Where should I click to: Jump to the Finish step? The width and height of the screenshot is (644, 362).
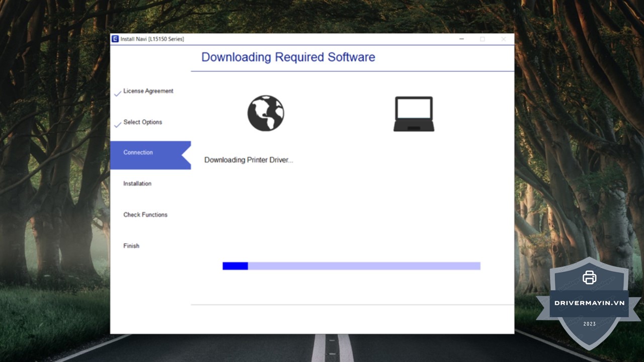click(x=131, y=246)
